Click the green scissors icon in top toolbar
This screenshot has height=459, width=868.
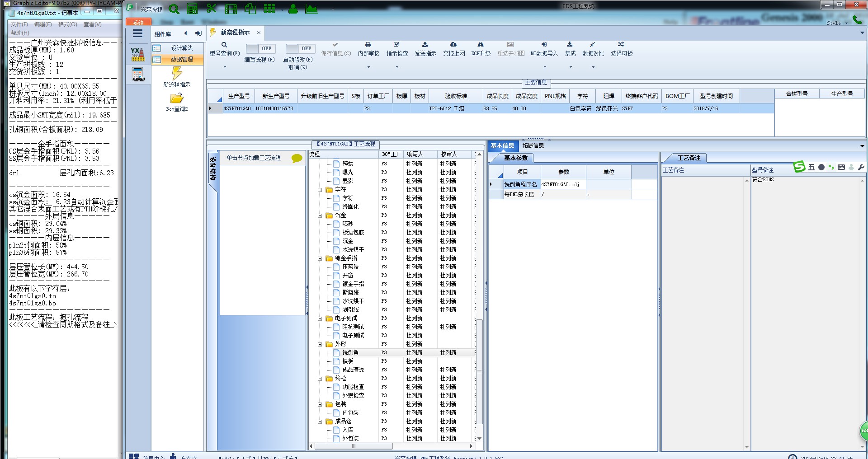point(211,9)
